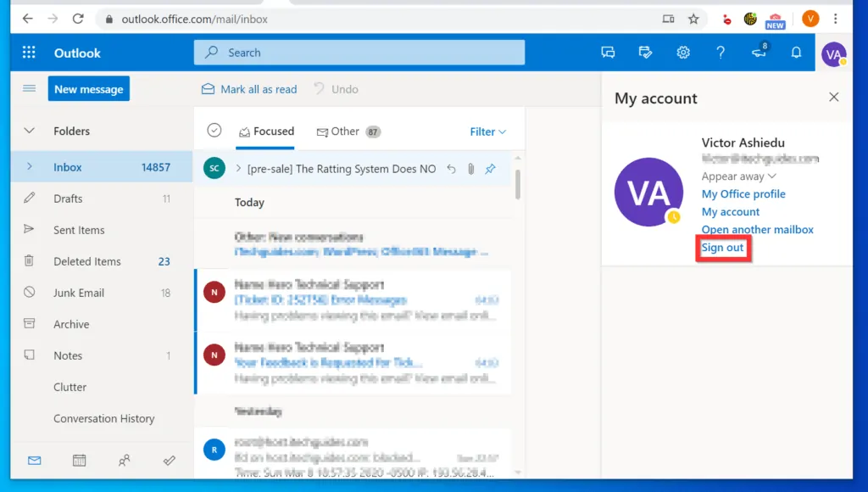Sign out of the account
868x492 pixels.
coord(722,247)
